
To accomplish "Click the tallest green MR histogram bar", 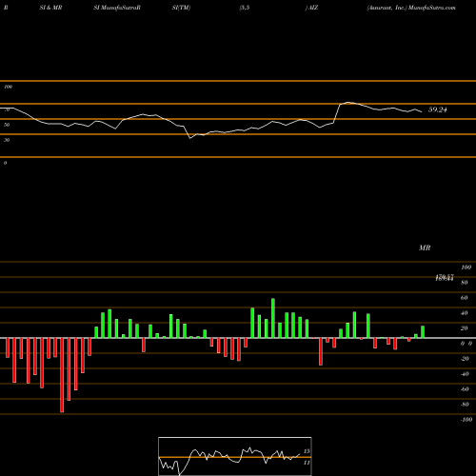I will click(273, 318).
